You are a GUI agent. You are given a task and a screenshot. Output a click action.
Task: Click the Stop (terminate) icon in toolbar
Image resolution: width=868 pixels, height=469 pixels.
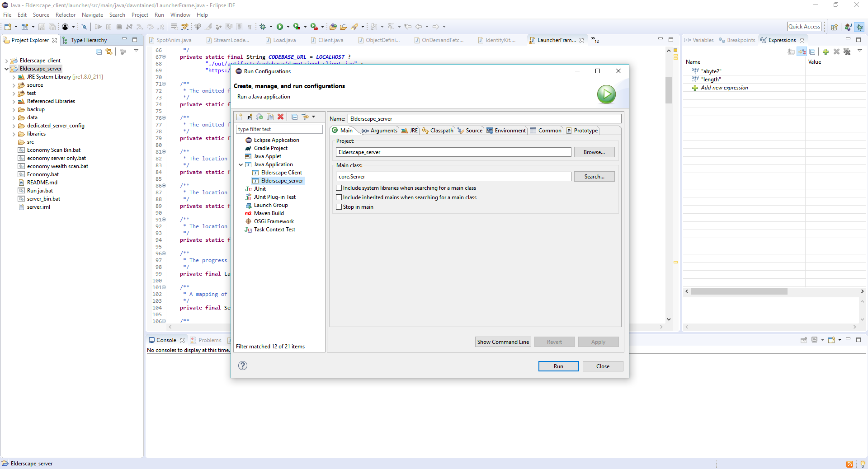119,27
